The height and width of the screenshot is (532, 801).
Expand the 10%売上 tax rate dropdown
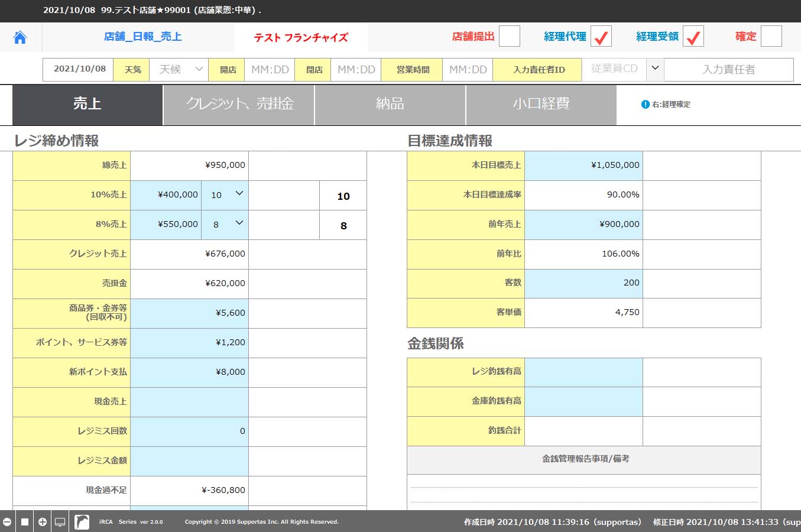coord(225,195)
